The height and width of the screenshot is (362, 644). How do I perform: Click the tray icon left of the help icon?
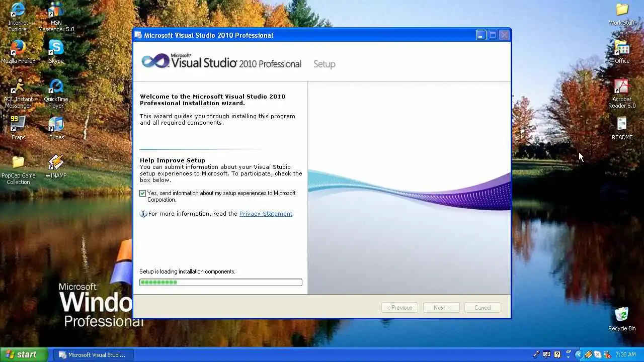click(x=546, y=354)
